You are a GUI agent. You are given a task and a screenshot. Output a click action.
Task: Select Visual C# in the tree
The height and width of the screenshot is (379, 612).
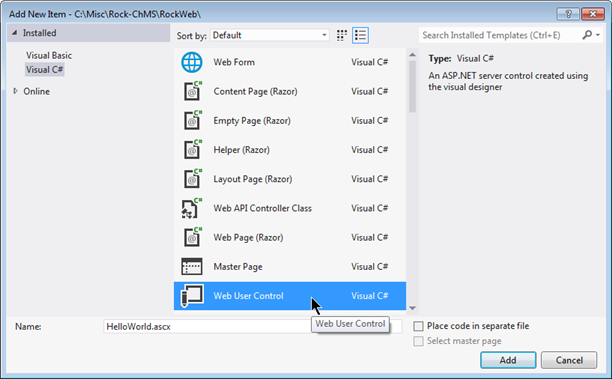pos(44,69)
